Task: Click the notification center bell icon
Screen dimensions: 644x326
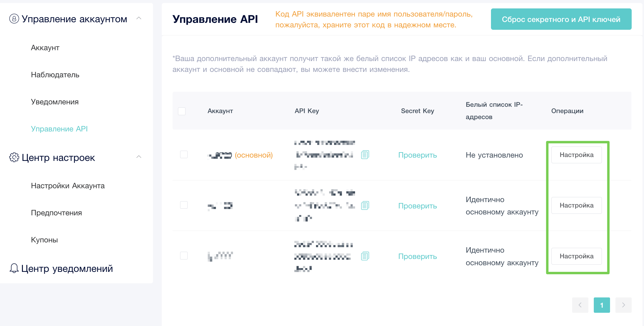Action: (x=14, y=268)
